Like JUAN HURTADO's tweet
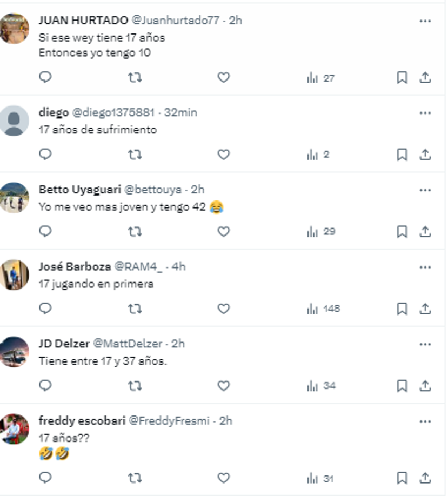The width and height of the screenshot is (448, 496). point(222,78)
